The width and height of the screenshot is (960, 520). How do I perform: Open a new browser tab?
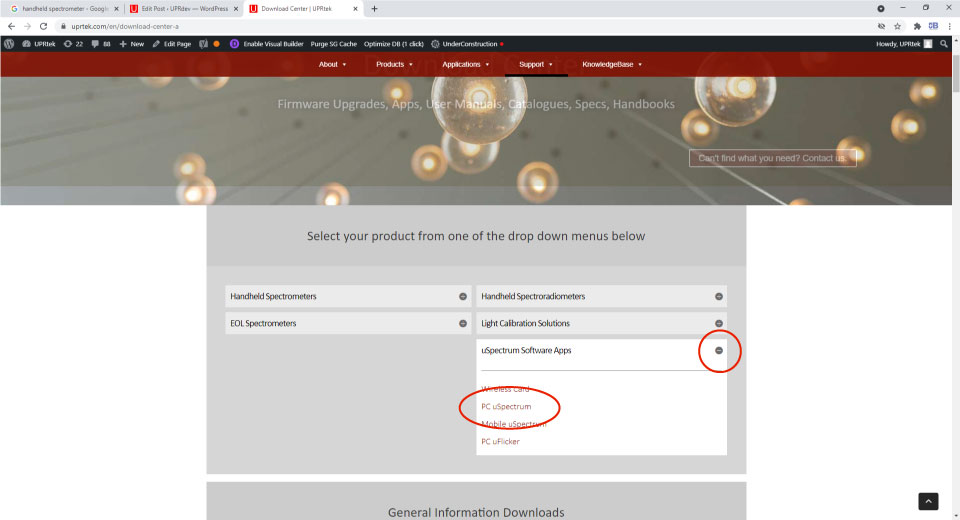coord(374,9)
